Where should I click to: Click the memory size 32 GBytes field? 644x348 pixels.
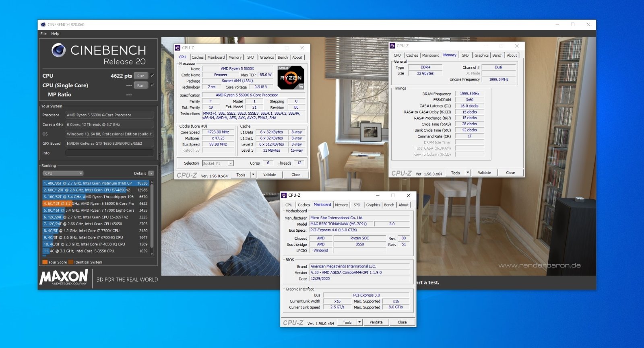coord(425,74)
